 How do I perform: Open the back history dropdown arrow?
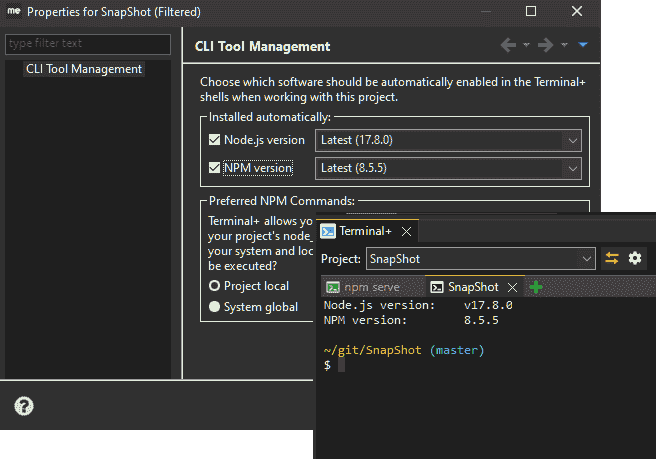[526, 45]
